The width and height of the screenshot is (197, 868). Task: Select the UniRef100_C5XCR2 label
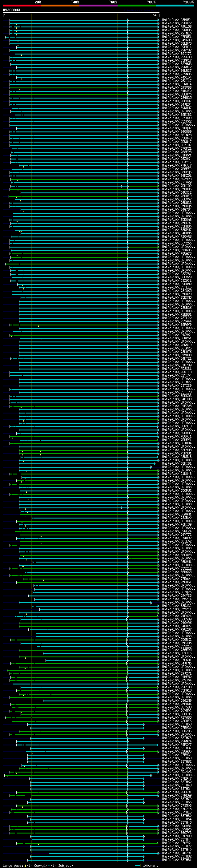pyautogui.click(x=176, y=121)
